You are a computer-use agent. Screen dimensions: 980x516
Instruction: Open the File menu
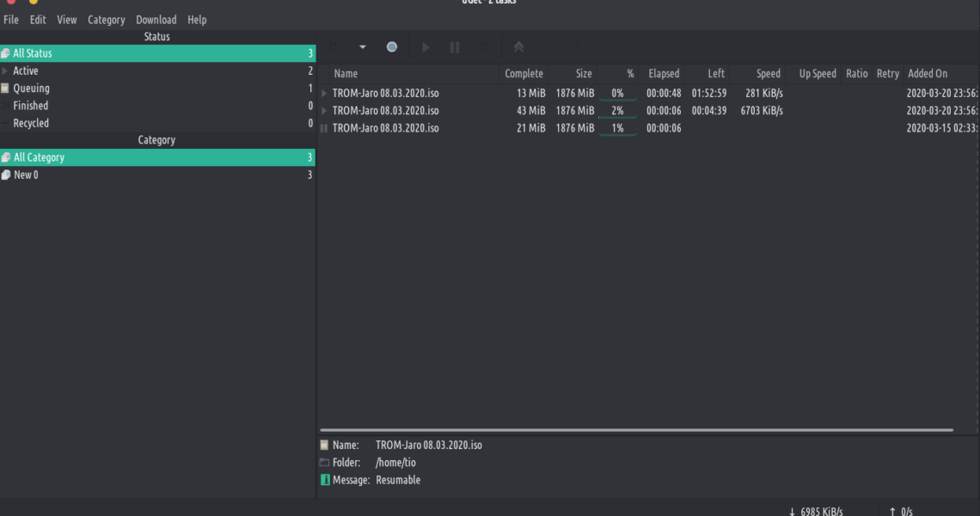pos(11,20)
